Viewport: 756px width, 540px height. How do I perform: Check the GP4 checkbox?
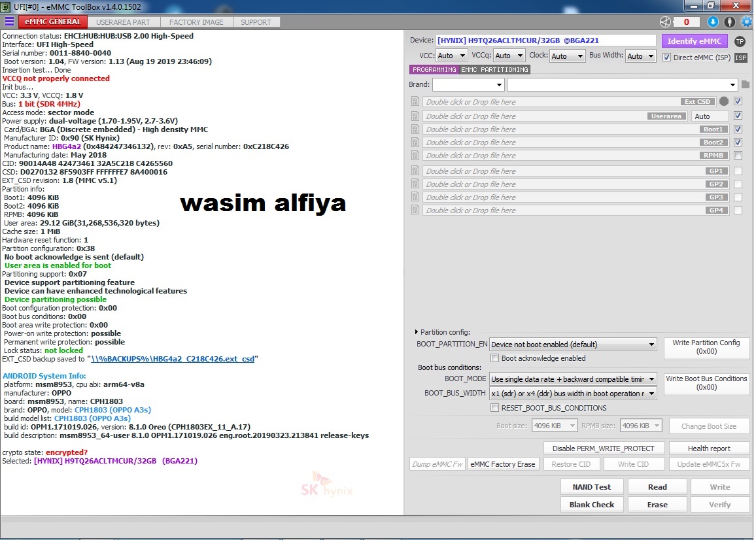[738, 210]
